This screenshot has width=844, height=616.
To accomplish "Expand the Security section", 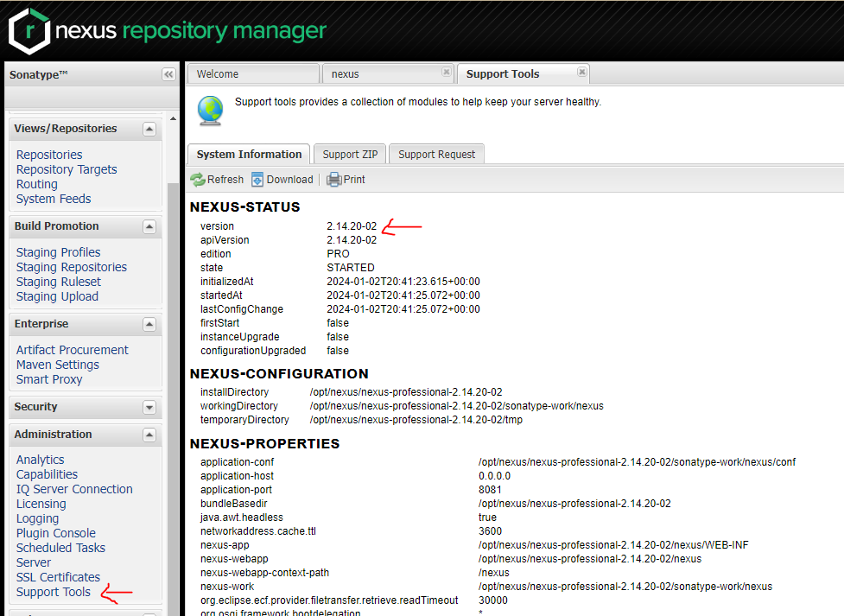I will pyautogui.click(x=149, y=408).
